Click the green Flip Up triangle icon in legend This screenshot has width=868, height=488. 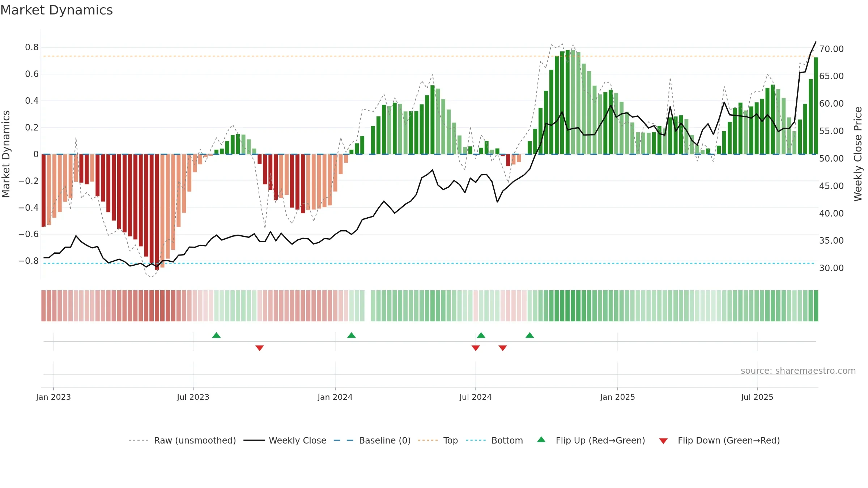[541, 440]
